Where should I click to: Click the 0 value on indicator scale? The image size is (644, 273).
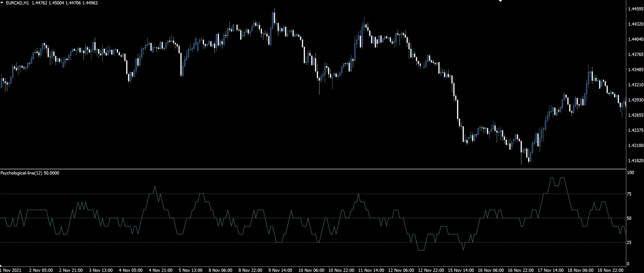pyautogui.click(x=628, y=264)
